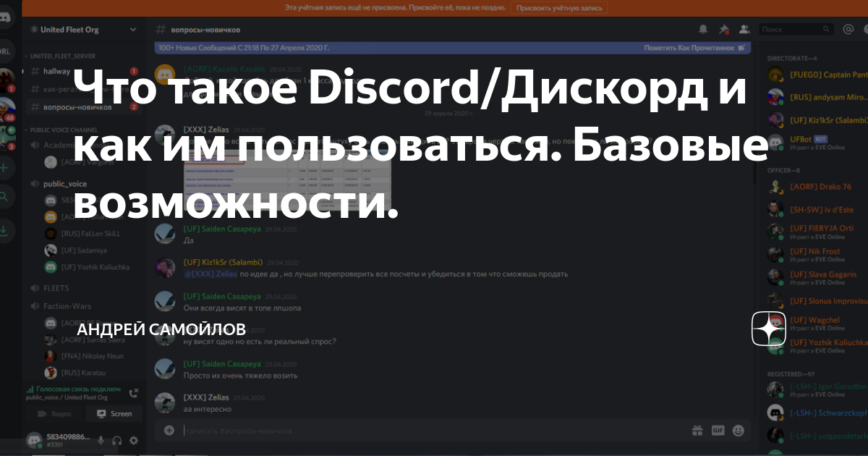The width and height of the screenshot is (868, 456).
Task: Click the Видео camera button
Action: click(x=54, y=413)
